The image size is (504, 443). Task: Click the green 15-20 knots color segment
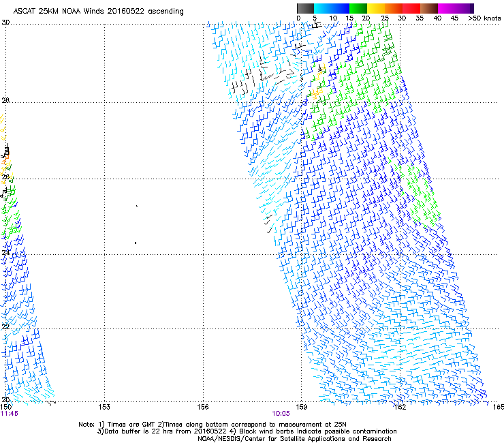tap(358, 8)
